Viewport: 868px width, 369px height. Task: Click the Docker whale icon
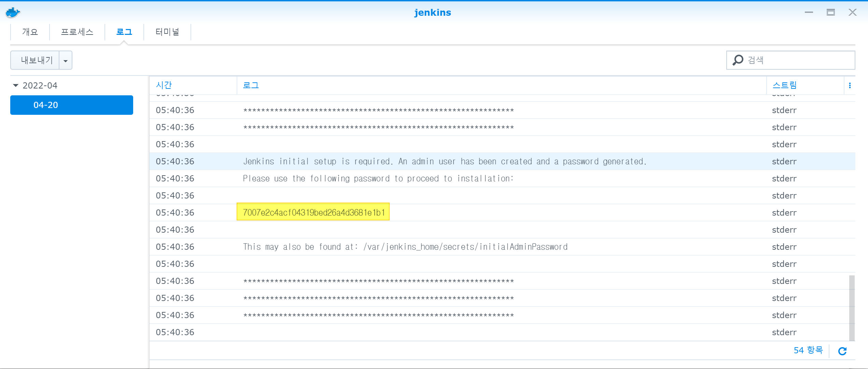click(x=13, y=13)
